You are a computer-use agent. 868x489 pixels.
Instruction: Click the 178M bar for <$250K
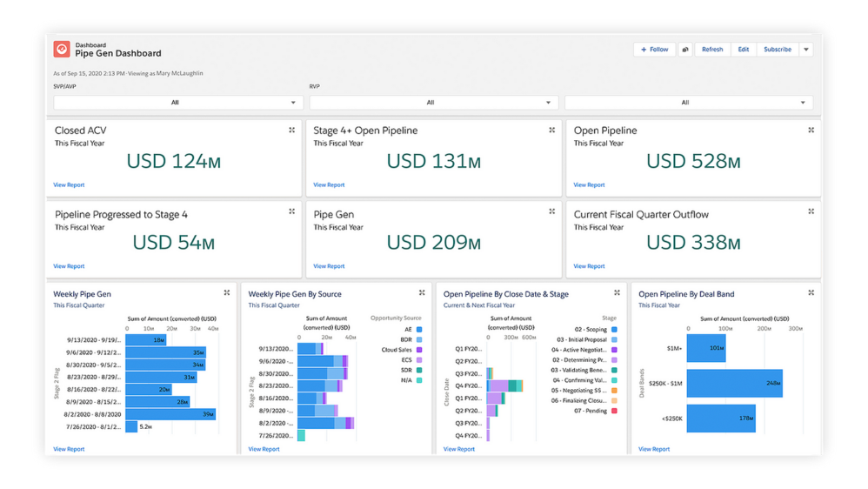(x=721, y=419)
